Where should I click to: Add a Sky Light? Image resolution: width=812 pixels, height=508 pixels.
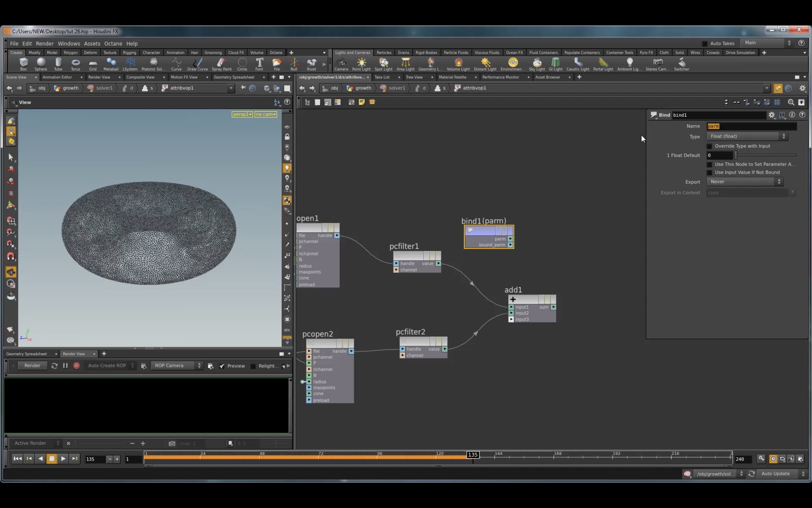[x=537, y=64]
